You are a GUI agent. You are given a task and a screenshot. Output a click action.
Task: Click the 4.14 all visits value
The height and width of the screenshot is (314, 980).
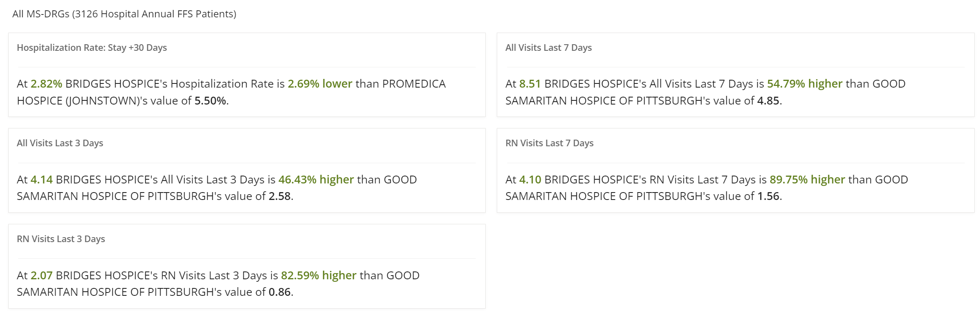coord(42,180)
